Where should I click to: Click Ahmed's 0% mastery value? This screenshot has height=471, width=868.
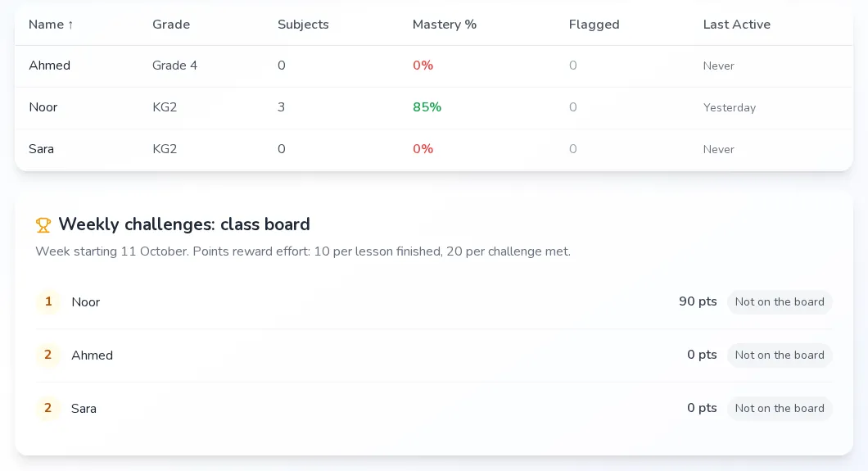[423, 66]
